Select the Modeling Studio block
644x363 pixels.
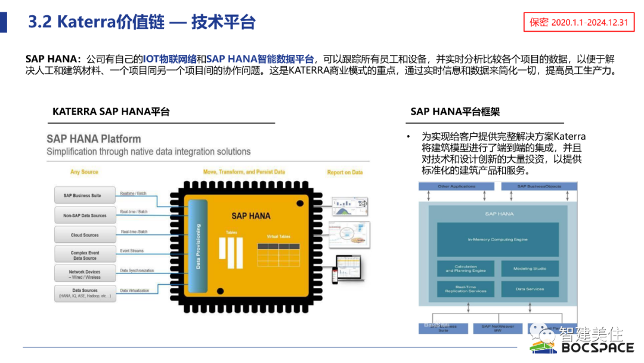[x=530, y=269]
